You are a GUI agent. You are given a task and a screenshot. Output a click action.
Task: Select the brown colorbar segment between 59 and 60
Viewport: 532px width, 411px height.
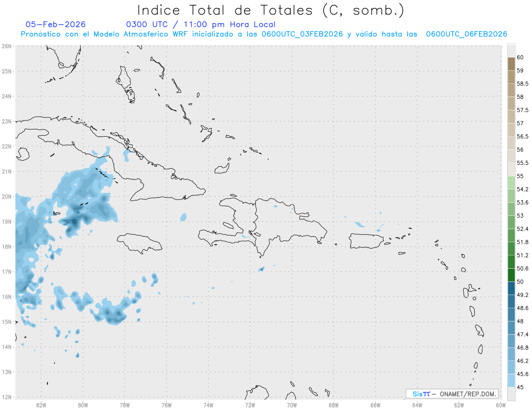point(511,64)
